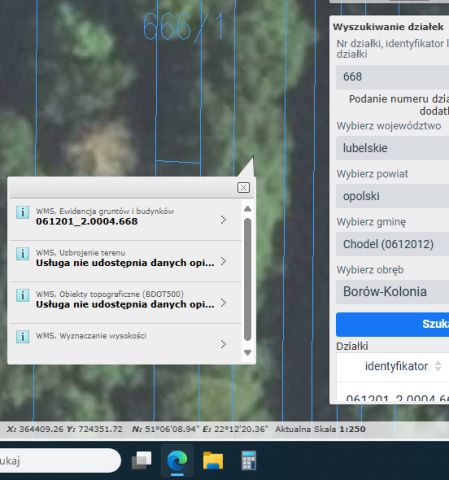This screenshot has height=480, width=449.
Task: Expand Obiekty topograficzne (BDOT500) result arrow
Action: click(x=224, y=303)
